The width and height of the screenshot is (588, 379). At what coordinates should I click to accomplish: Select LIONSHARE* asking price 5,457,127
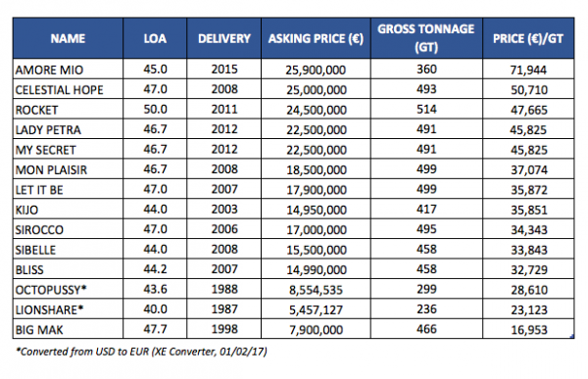point(317,309)
